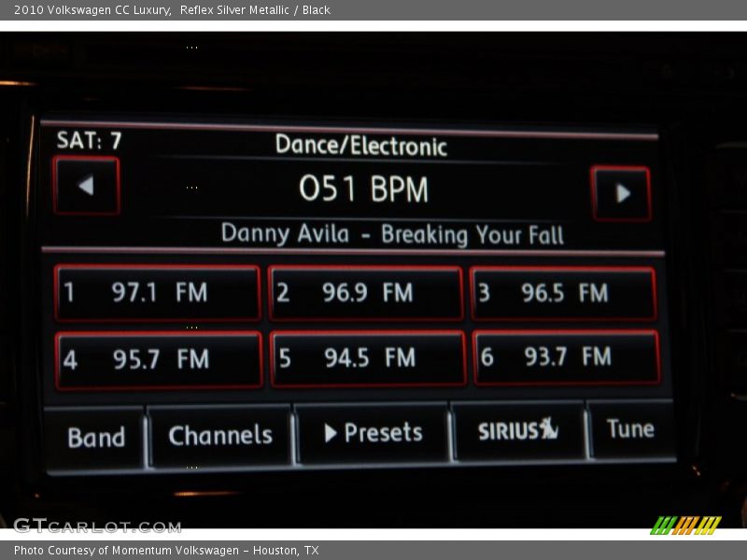The image size is (747, 560).
Task: Toggle the Presets view
Action: tap(373, 432)
